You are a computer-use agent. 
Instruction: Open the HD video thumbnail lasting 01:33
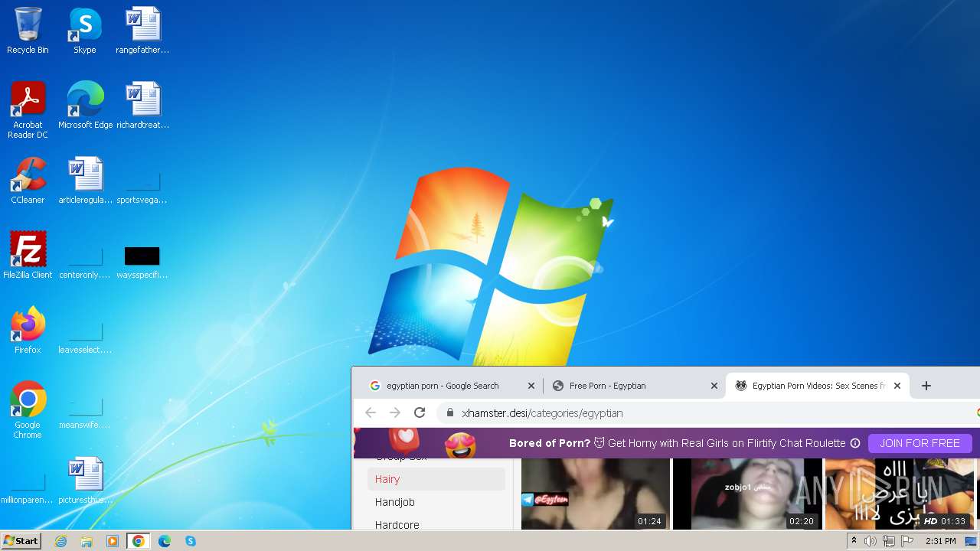click(900, 494)
